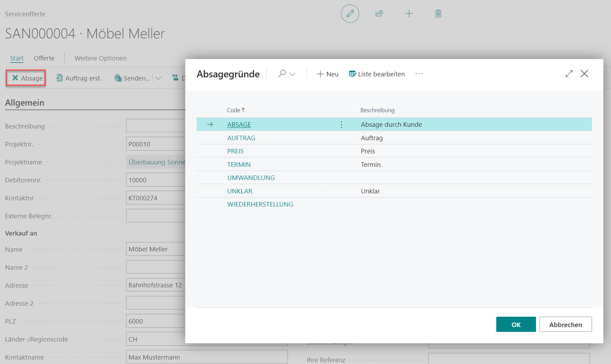Click Liste bearbeiten
611x364 pixels.
[x=377, y=74]
